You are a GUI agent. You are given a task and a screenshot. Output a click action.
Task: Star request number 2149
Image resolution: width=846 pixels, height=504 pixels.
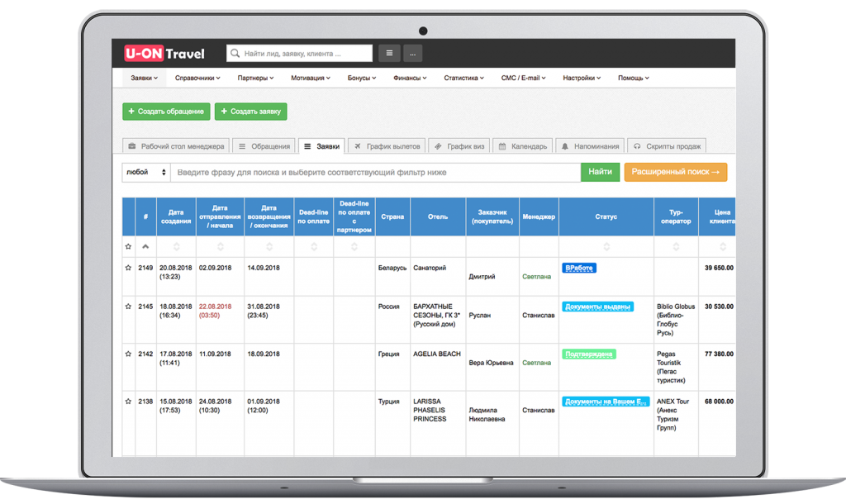128,268
